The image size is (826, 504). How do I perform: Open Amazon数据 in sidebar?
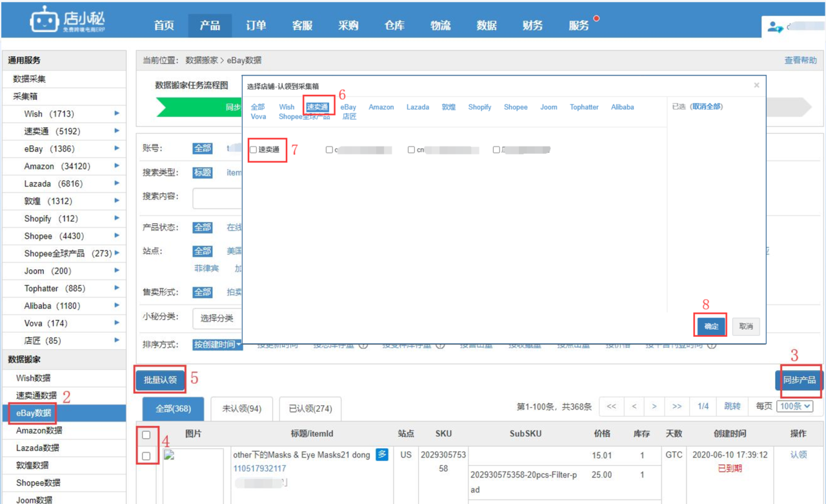tap(39, 430)
